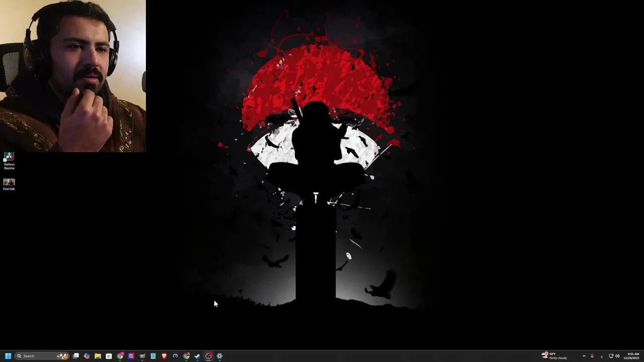Open Settings gear in the taskbar
Screen dimensions: 644x362
pos(219,356)
